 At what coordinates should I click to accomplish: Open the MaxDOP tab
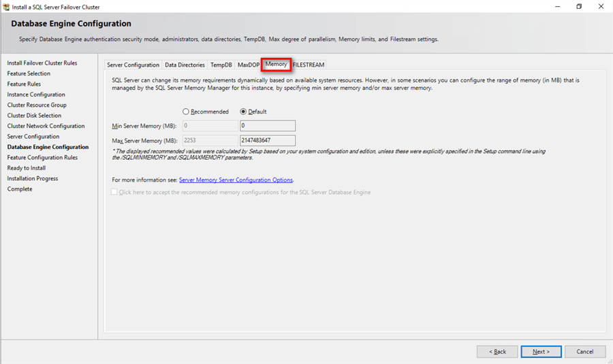tap(248, 65)
